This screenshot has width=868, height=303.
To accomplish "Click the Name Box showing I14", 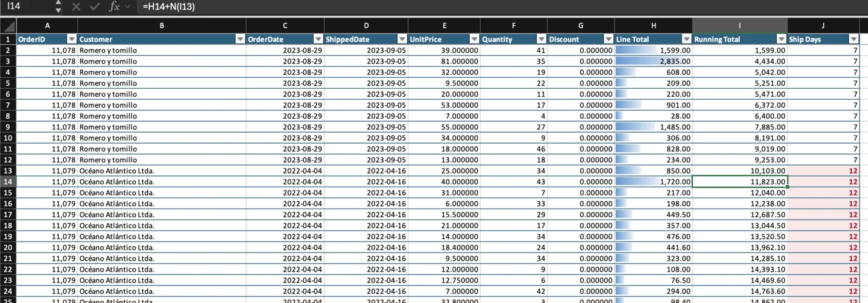I will 27,7.
